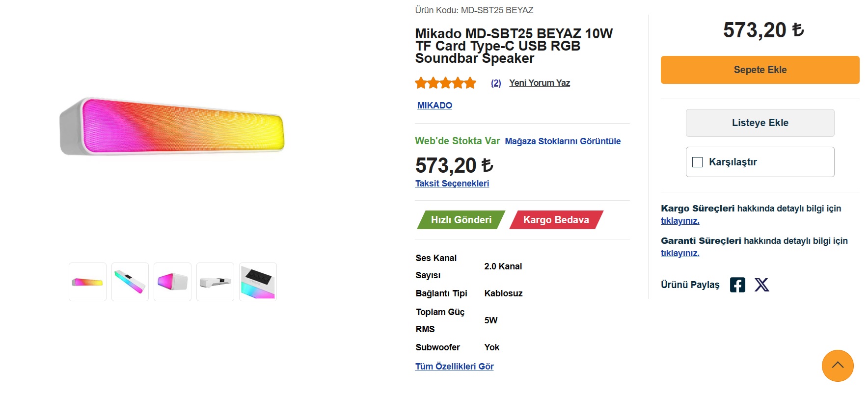This screenshot has width=868, height=394.
Task: Share product on X icon
Action: click(761, 285)
